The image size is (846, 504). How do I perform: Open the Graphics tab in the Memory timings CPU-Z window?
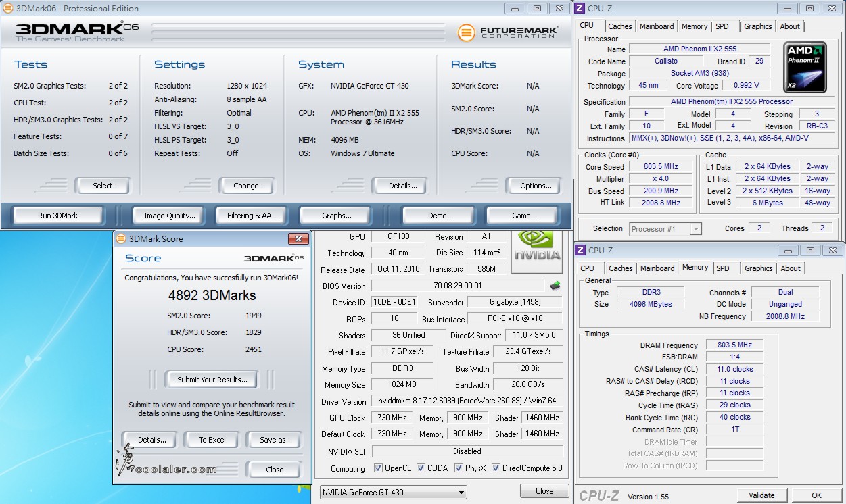click(758, 268)
